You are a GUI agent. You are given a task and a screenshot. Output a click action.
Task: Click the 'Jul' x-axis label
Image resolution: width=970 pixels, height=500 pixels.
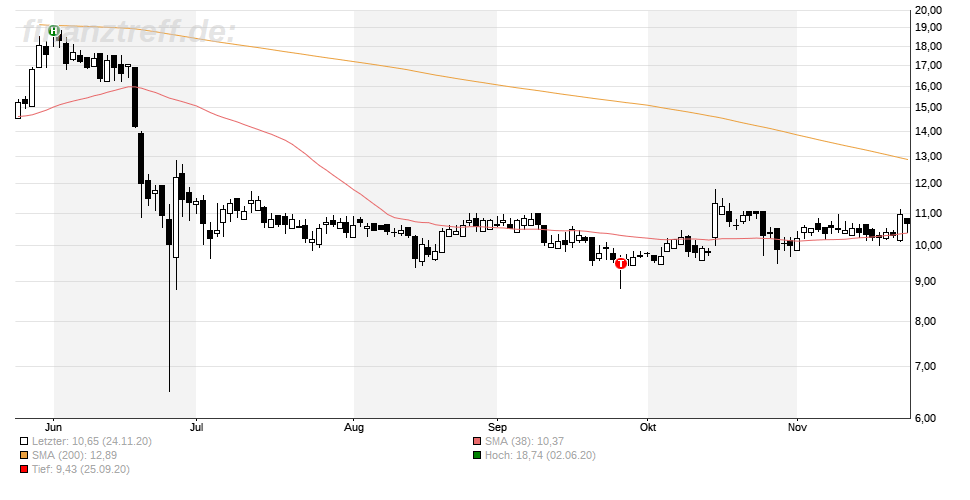click(x=196, y=427)
